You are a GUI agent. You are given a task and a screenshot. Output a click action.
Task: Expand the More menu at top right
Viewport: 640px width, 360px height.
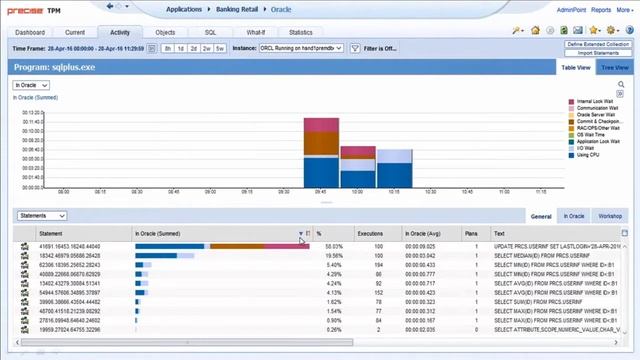pos(625,10)
